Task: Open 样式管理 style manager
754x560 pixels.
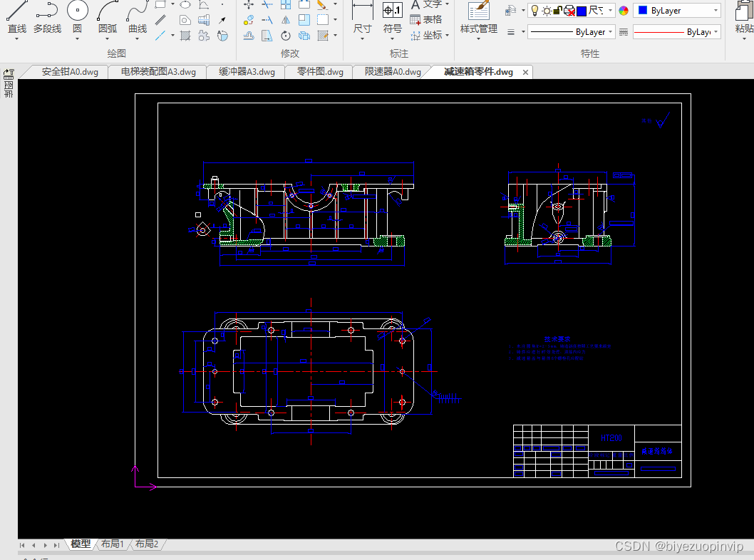Action: pos(478,19)
